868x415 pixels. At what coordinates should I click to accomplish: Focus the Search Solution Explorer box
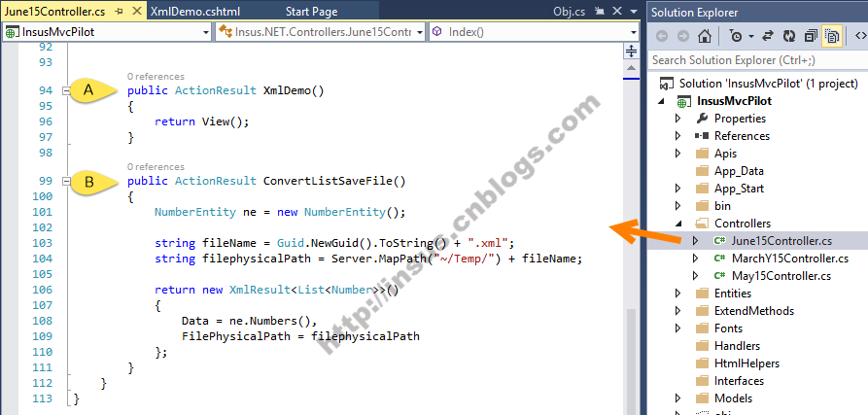click(757, 59)
